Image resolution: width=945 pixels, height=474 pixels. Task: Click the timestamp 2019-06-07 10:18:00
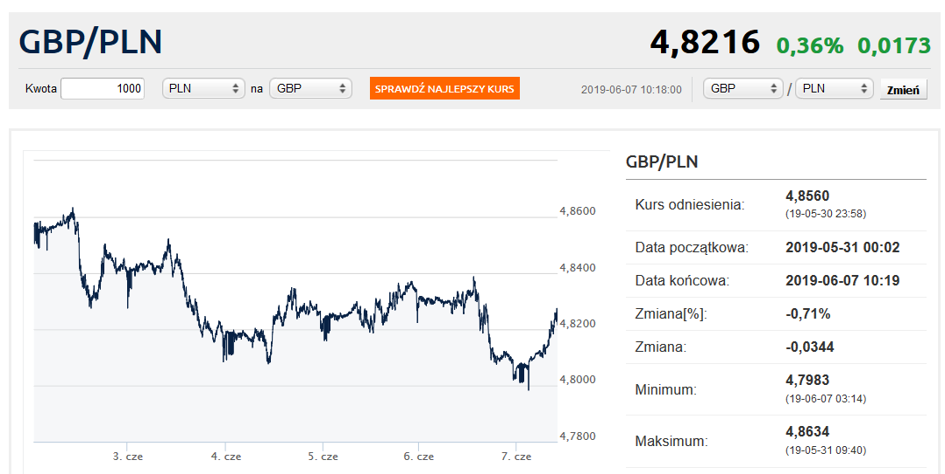pyautogui.click(x=632, y=89)
